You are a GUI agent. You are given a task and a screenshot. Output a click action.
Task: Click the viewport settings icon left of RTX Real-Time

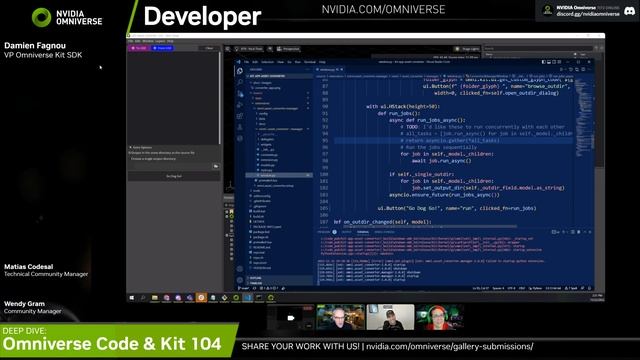(x=228, y=49)
